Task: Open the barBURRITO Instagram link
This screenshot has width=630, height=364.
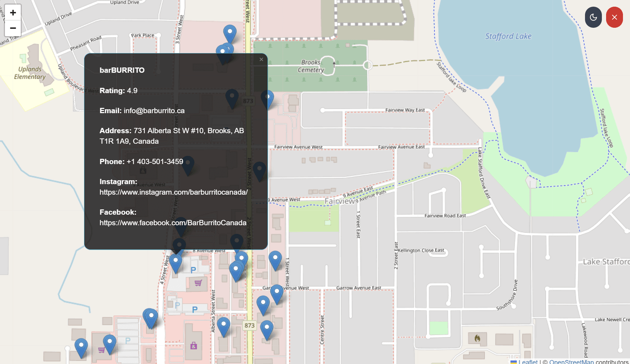Action: [173, 192]
